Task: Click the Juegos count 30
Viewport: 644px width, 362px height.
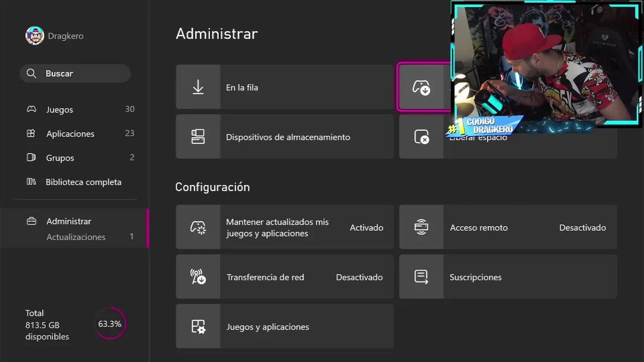Action: click(x=130, y=109)
